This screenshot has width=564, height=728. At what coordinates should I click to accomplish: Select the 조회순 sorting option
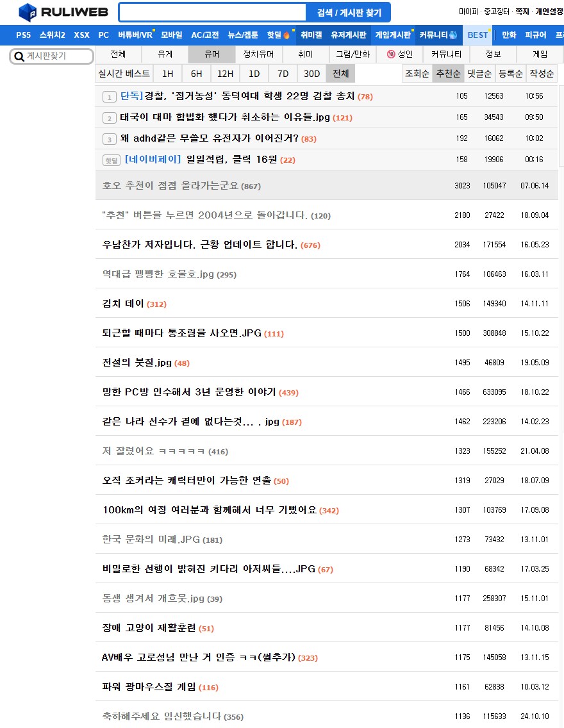tap(417, 73)
